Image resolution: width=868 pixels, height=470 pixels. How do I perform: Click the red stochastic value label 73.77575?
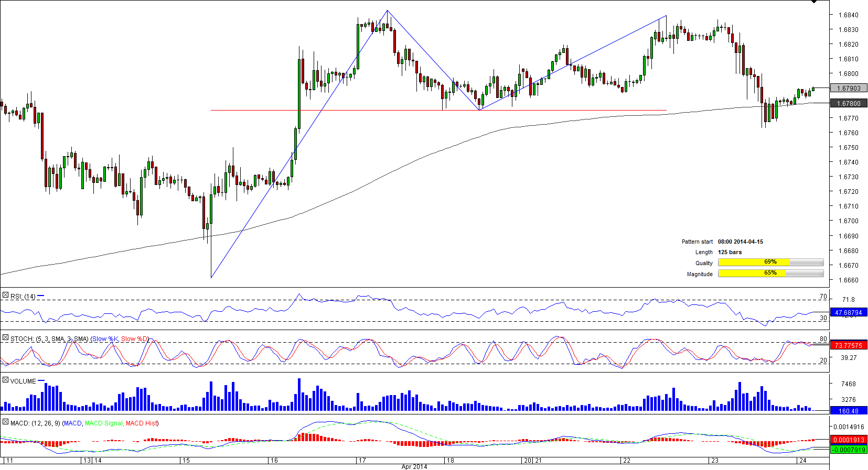pyautogui.click(x=848, y=345)
